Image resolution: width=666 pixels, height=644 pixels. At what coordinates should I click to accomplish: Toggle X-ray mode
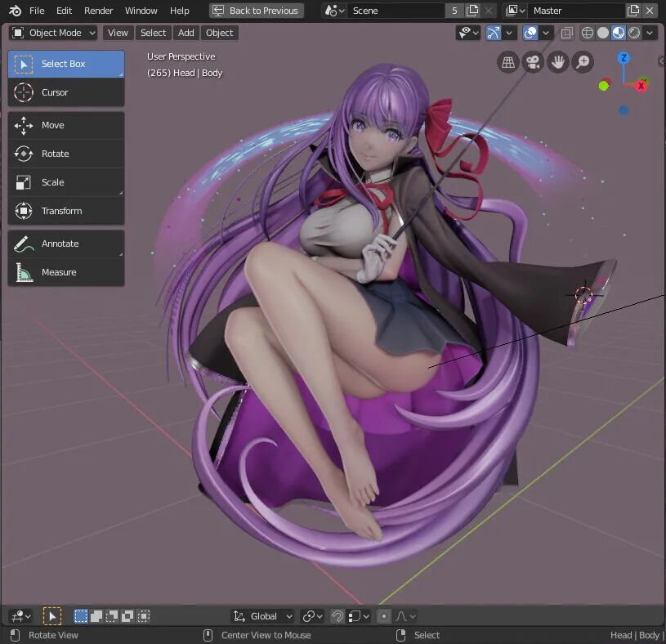coord(566,33)
